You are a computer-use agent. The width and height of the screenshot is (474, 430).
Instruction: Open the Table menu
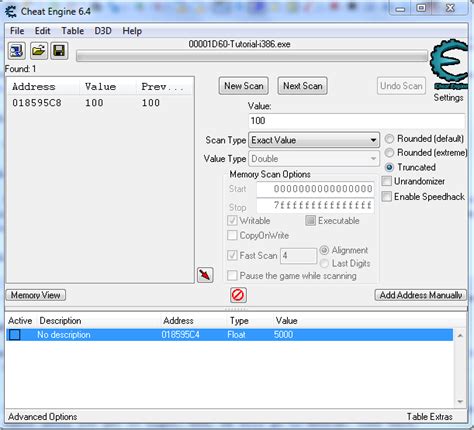pos(72,31)
